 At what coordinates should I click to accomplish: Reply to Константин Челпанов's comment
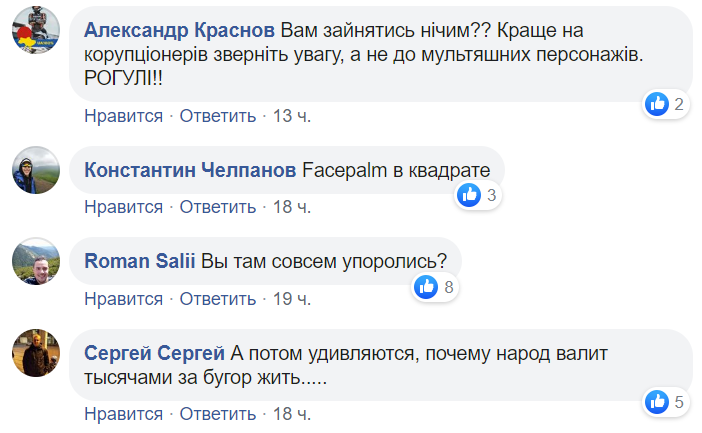[x=217, y=208]
